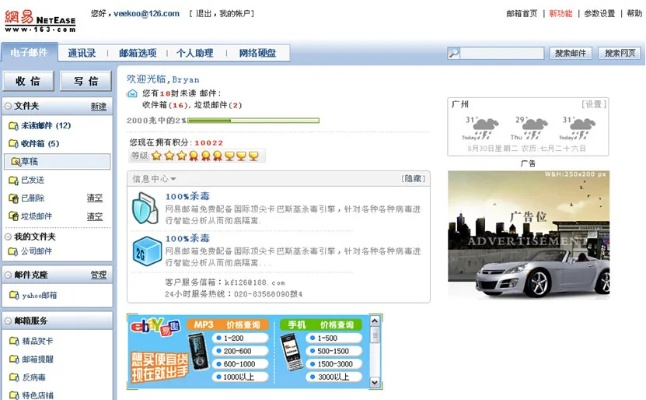
Task: Click the mobile phone image in eBay banner
Action: [x=291, y=351]
